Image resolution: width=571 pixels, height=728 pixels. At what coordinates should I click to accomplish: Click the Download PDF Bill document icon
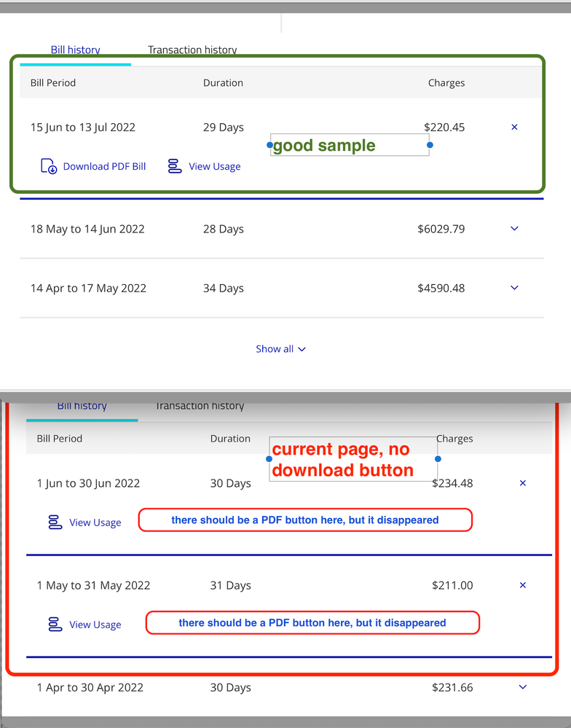(48, 167)
